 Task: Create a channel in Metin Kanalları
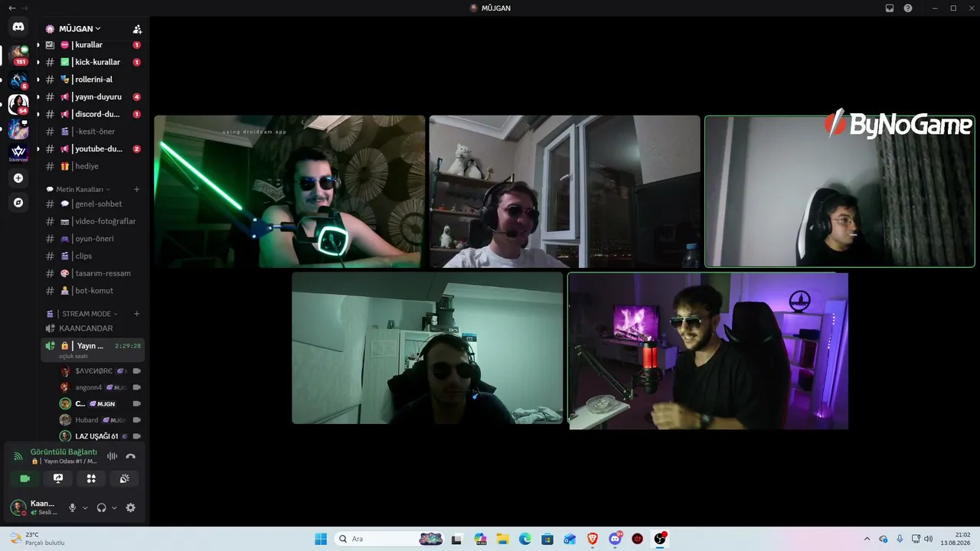point(137,189)
